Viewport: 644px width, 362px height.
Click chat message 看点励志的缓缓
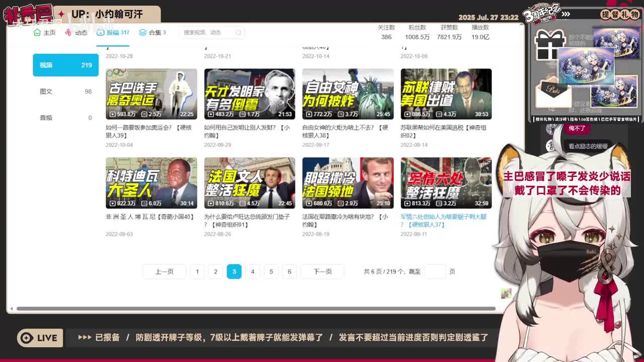[588, 146]
